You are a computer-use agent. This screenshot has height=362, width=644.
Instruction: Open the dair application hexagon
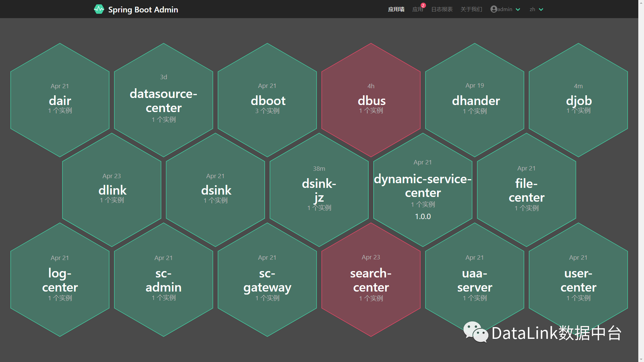pos(60,100)
